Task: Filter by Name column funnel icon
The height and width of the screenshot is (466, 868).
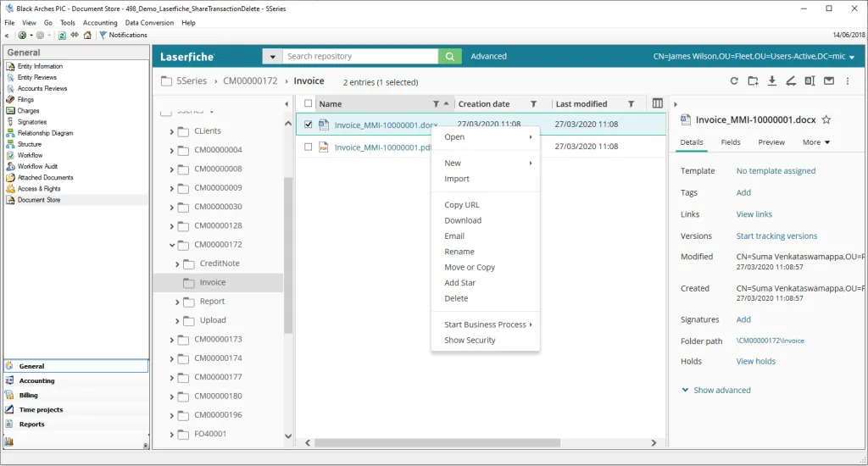Action: [x=437, y=104]
